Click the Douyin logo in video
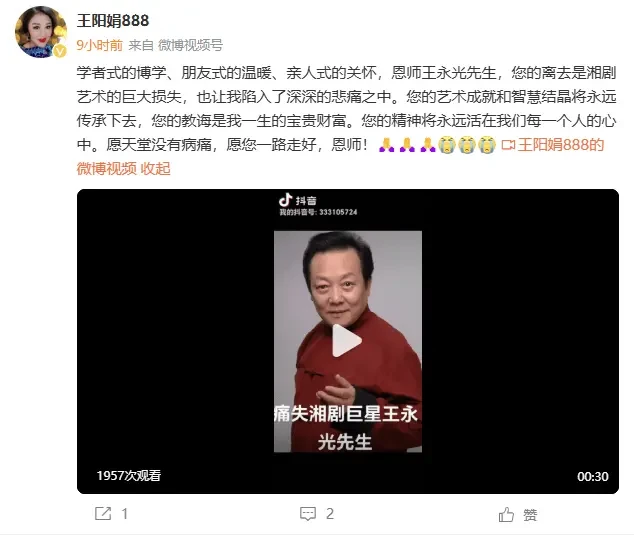 [285, 200]
